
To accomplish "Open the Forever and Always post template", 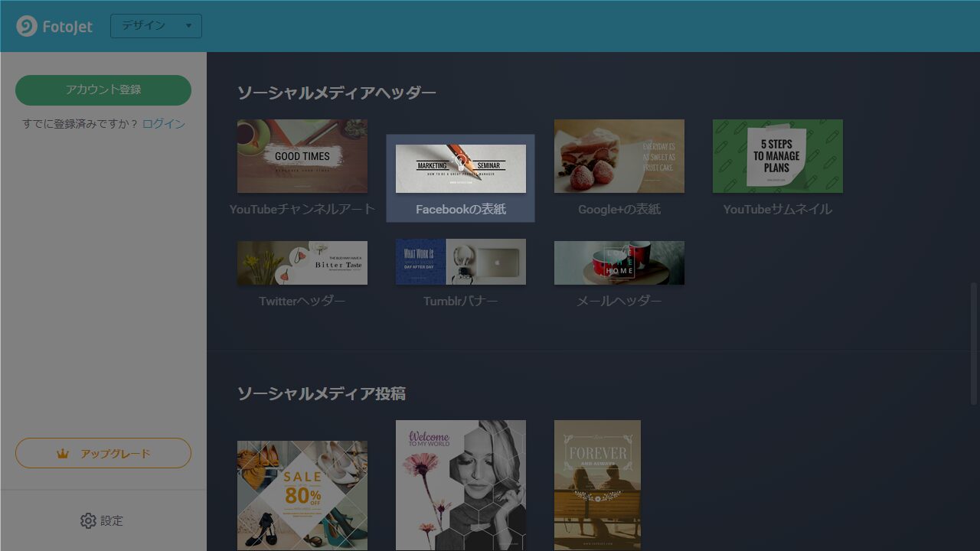I will pyautogui.click(x=597, y=485).
